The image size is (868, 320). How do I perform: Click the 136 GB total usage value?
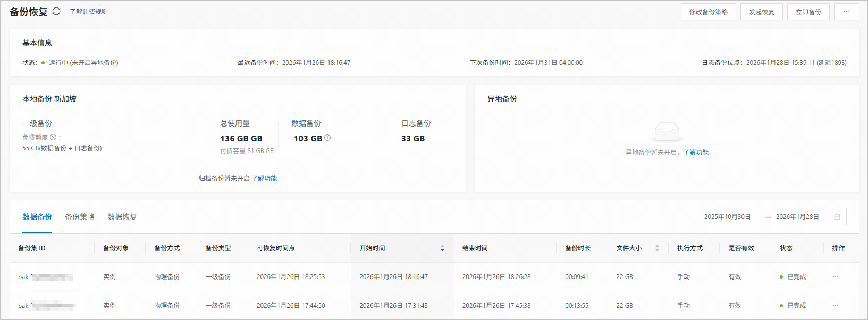pos(241,138)
